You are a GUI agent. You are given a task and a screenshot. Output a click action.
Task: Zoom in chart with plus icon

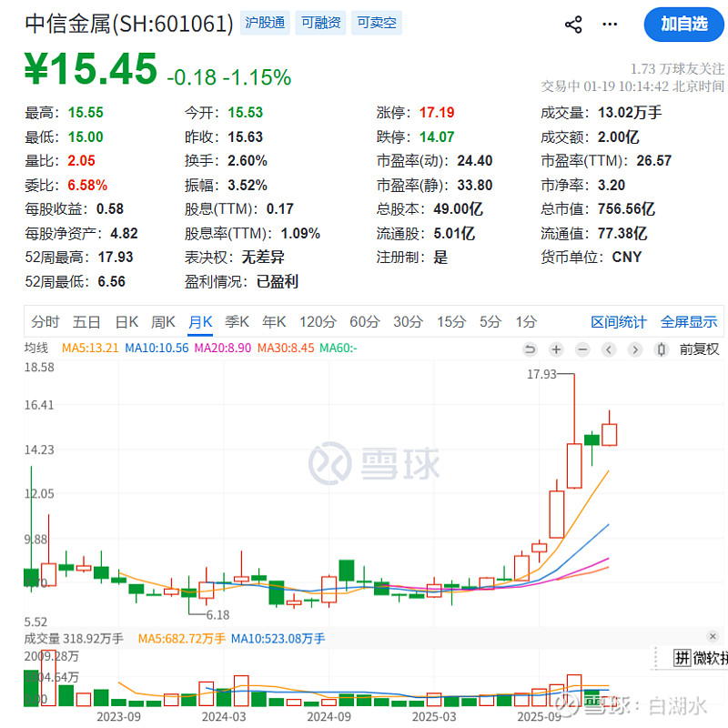coord(556,349)
